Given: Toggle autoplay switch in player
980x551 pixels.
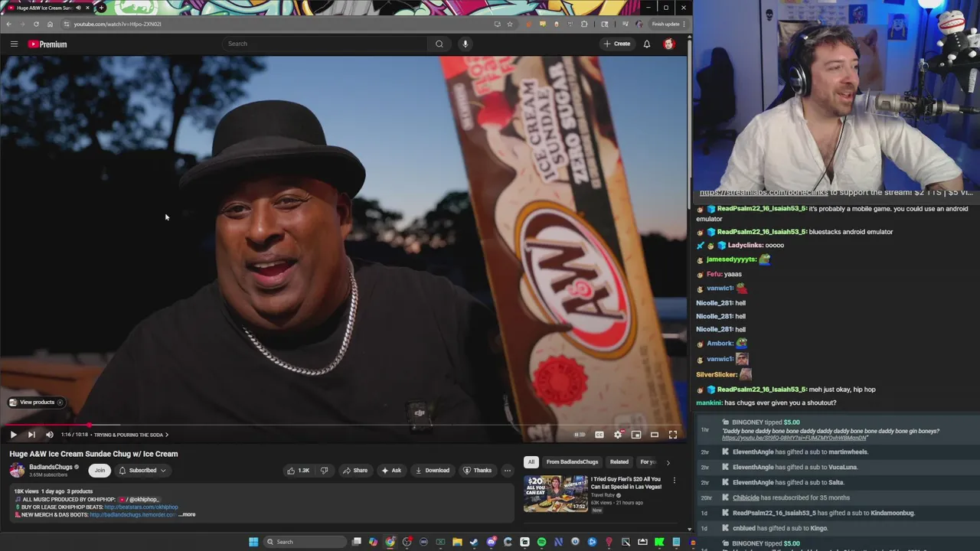Looking at the screenshot, I should coord(580,435).
